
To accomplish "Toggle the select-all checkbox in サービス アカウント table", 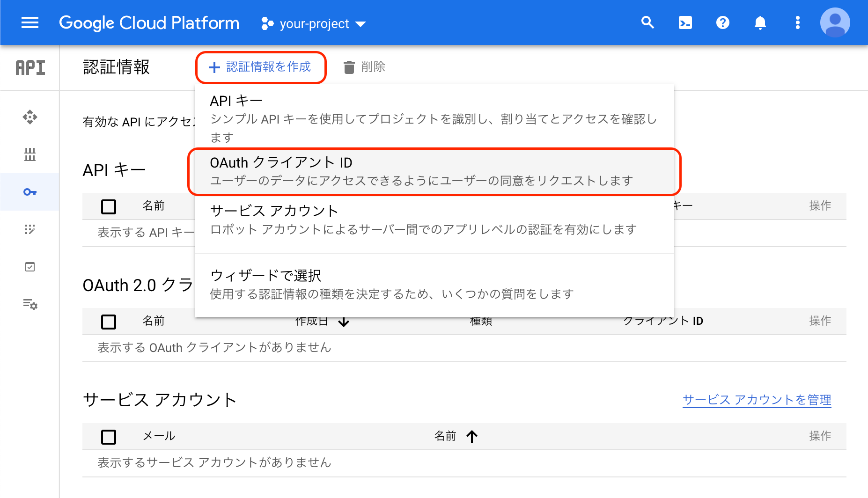I will (x=109, y=437).
